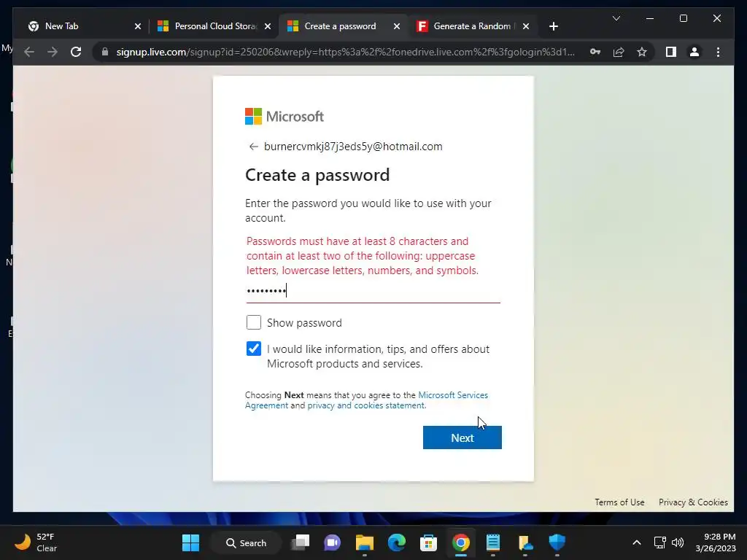Image resolution: width=747 pixels, height=560 pixels.
Task: Open Microsoft Services Agreement link
Action: (x=366, y=400)
